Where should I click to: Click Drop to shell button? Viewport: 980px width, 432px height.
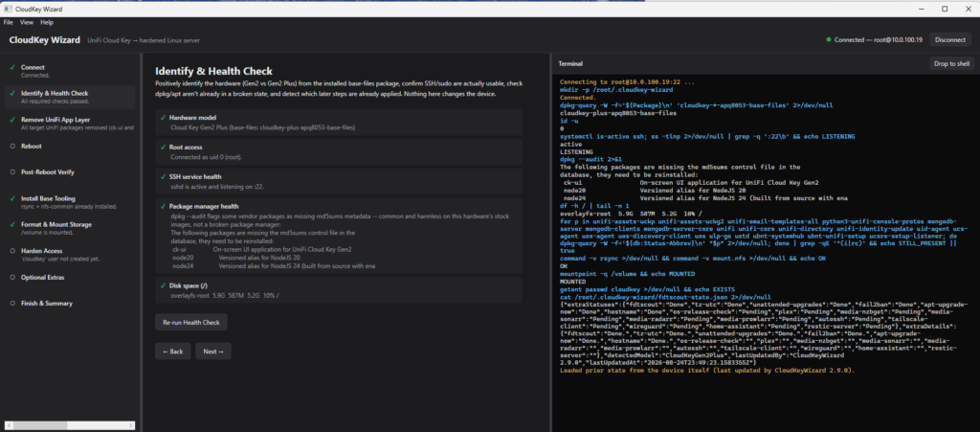(x=951, y=63)
